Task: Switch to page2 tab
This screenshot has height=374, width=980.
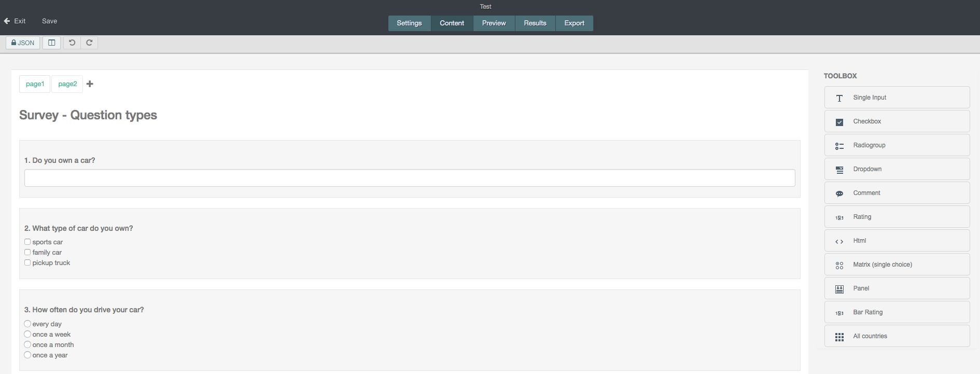Action: tap(67, 84)
